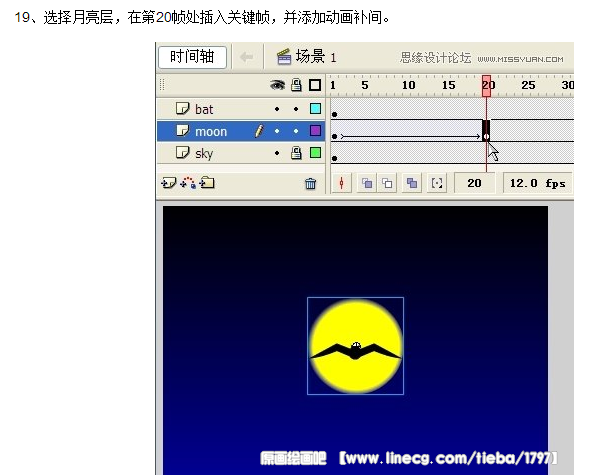
Task: Click the page icon on the moon layer
Action: pyautogui.click(x=183, y=130)
